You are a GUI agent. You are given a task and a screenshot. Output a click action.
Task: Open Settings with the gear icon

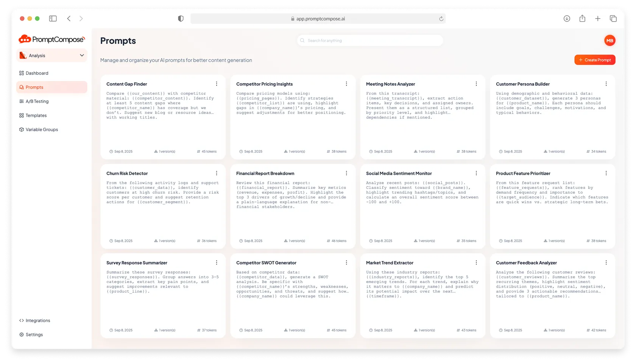click(34, 334)
